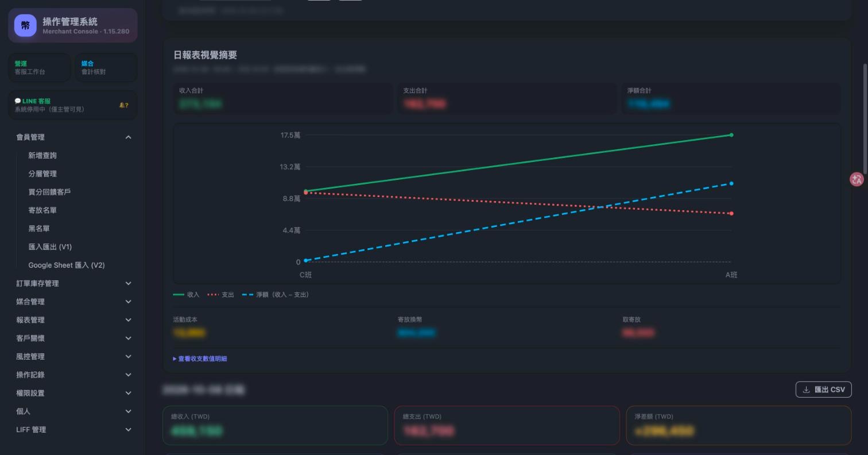Expand the 訂單庫存管理 menu section

pyautogui.click(x=73, y=283)
